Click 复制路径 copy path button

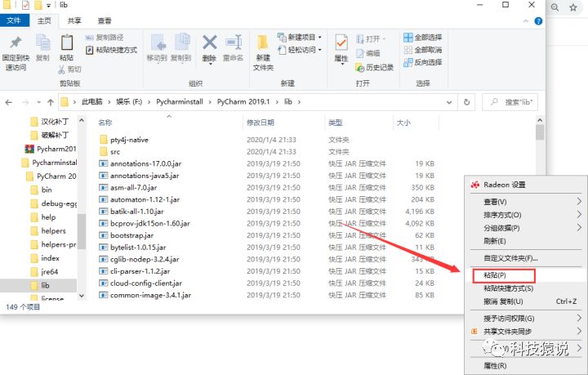(105, 38)
